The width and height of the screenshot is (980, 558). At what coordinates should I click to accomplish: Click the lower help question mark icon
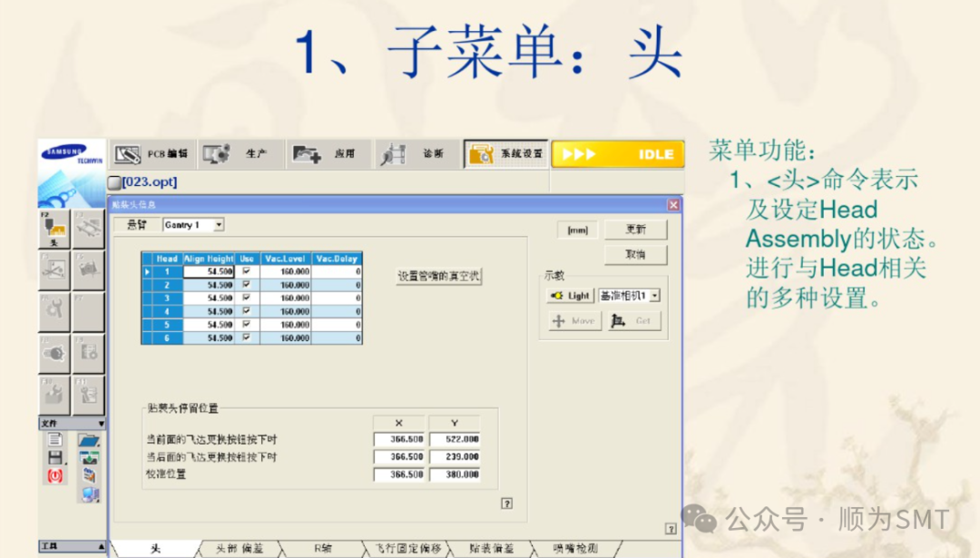point(671,529)
